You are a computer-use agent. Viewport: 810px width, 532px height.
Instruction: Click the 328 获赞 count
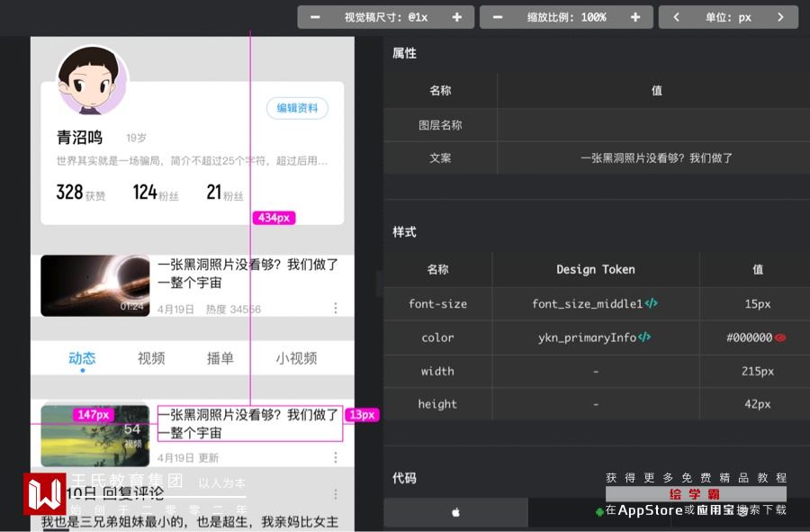click(x=81, y=192)
